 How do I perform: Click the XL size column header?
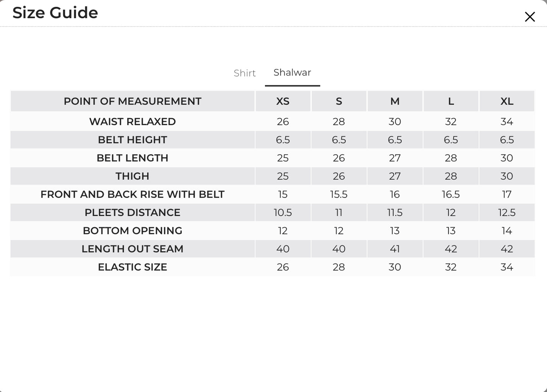tap(507, 101)
